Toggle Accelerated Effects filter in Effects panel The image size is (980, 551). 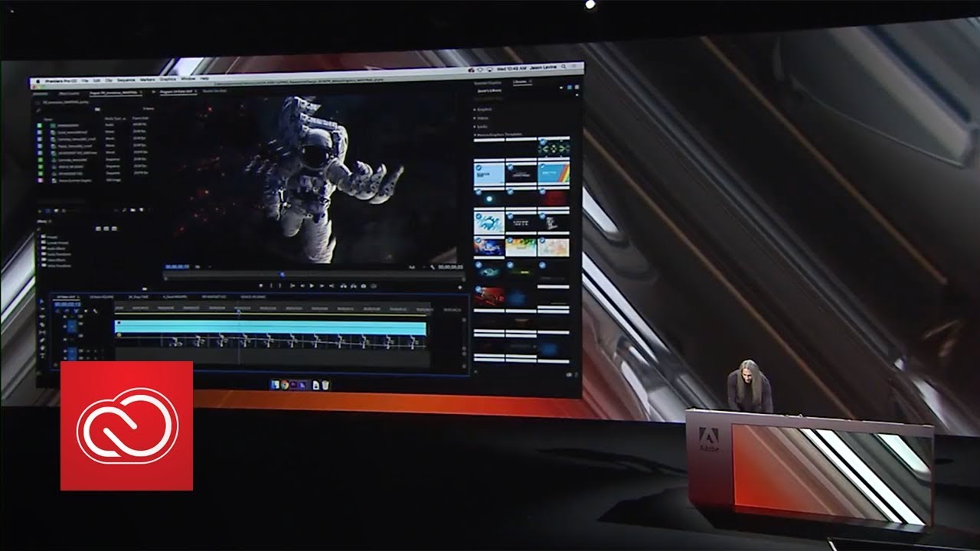click(x=98, y=229)
